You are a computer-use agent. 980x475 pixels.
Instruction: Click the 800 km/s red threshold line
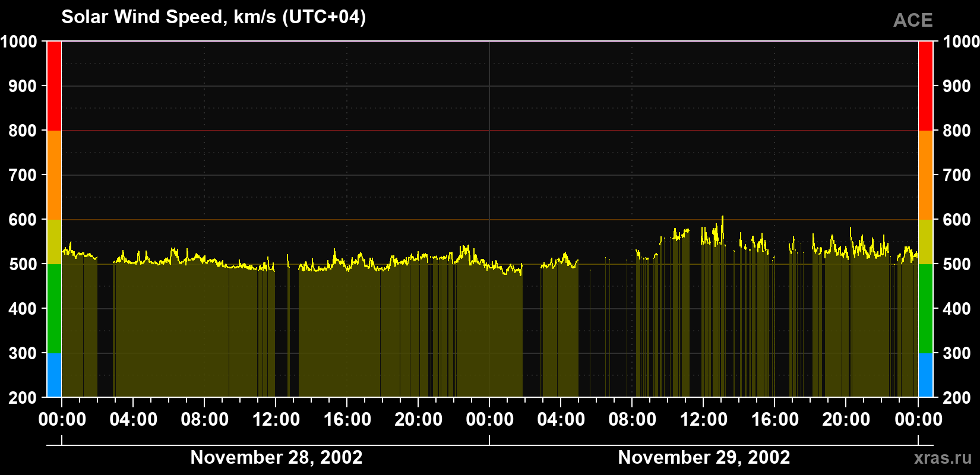point(489,131)
